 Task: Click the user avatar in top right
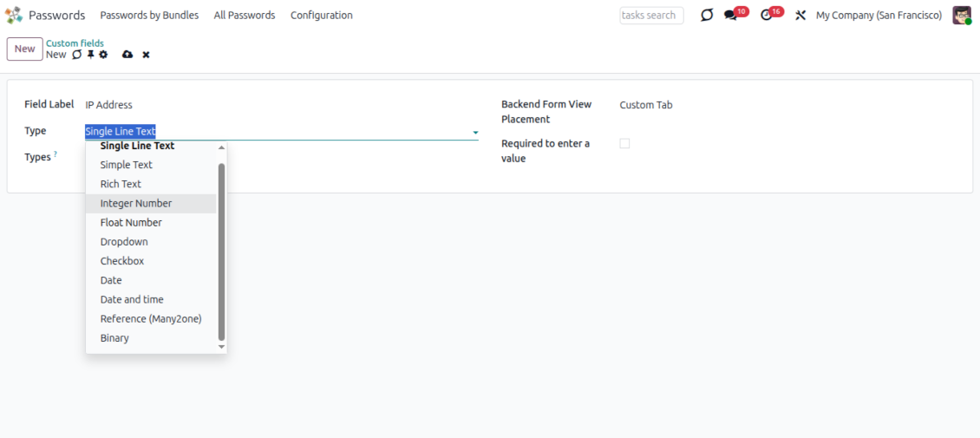tap(961, 16)
